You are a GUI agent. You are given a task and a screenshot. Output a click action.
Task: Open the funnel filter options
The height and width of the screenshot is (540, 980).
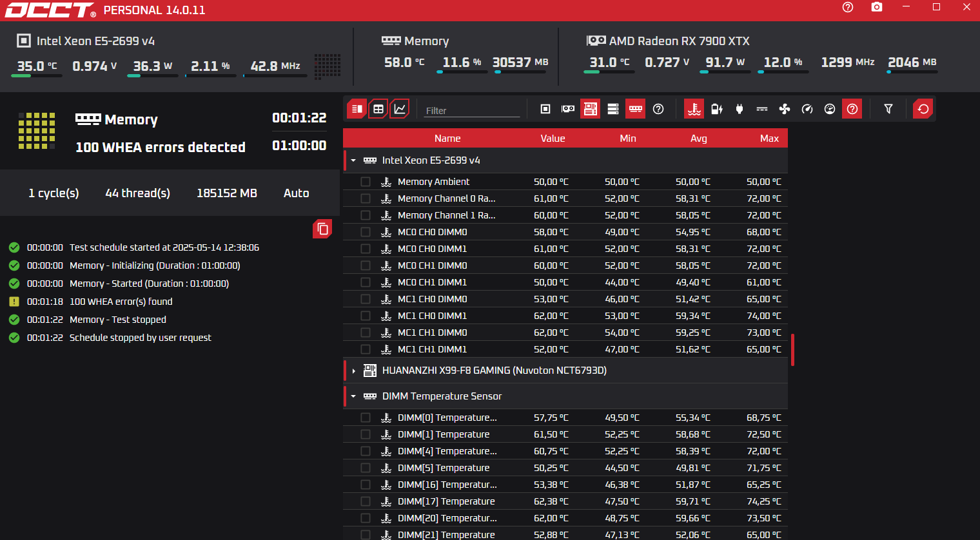point(888,109)
